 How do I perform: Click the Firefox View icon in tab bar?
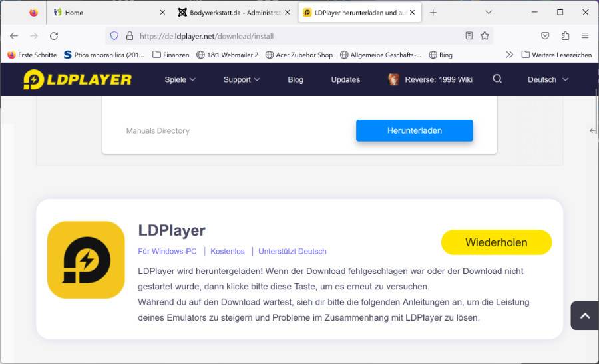point(34,13)
